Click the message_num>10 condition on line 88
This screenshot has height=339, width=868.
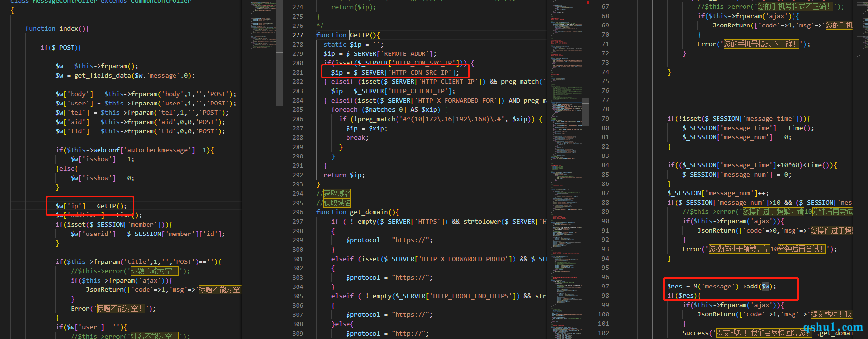pyautogui.click(x=760, y=202)
